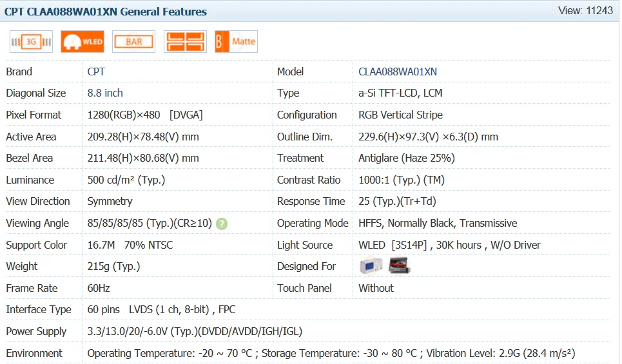
Task: Click the WLED backlight feature icon
Action: 83,42
